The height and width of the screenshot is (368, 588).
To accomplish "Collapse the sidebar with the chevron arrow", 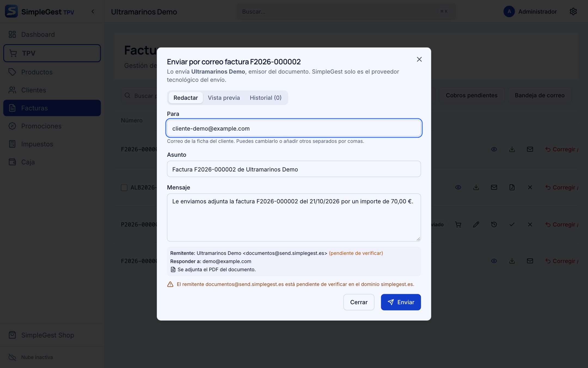I will tap(93, 11).
